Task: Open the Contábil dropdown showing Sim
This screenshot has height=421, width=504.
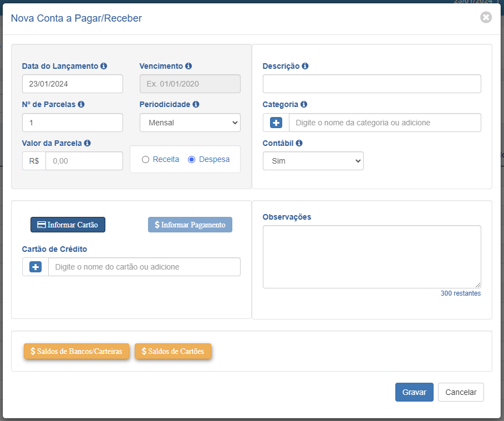Action: tap(313, 161)
